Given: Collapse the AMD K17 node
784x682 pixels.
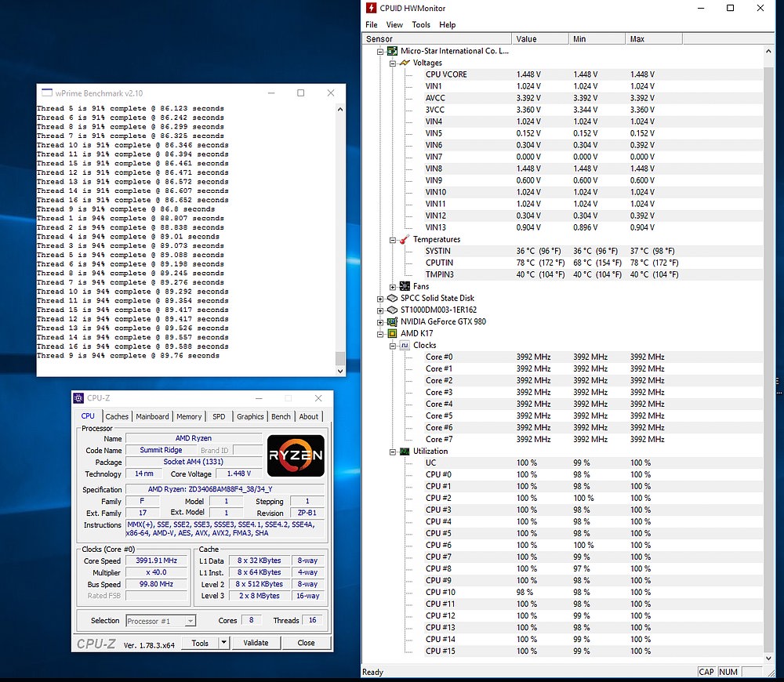Looking at the screenshot, I should pos(380,334).
